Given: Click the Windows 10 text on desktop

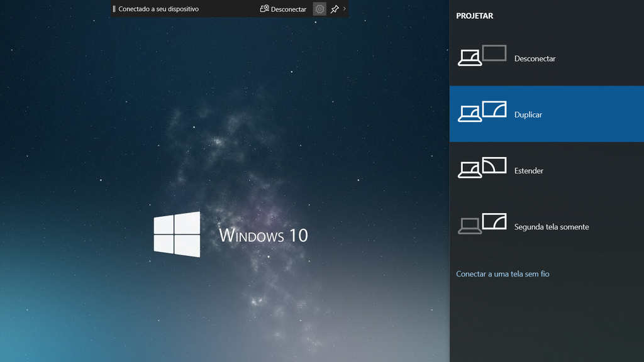Looking at the screenshot, I should [264, 236].
